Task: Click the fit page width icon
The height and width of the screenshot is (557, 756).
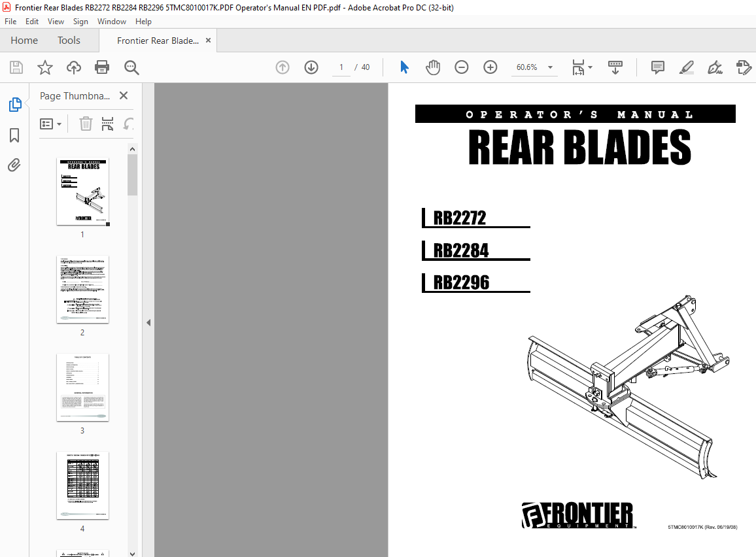Action: pyautogui.click(x=578, y=67)
